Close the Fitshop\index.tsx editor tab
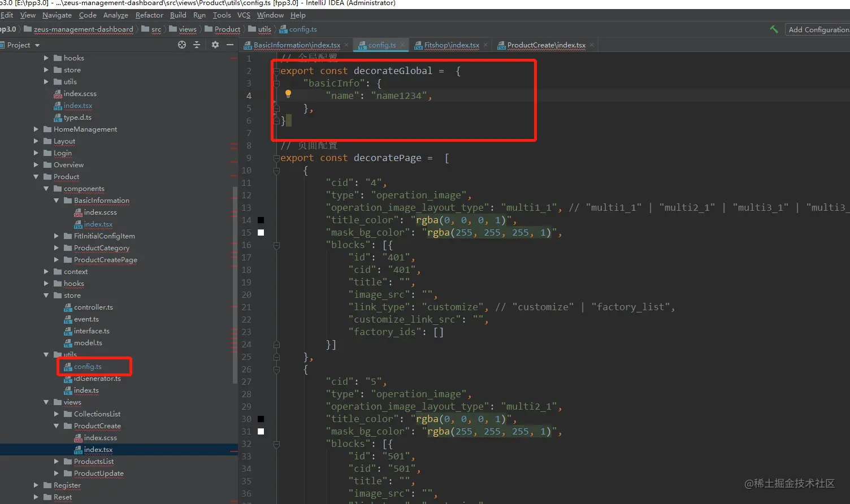 pyautogui.click(x=485, y=45)
